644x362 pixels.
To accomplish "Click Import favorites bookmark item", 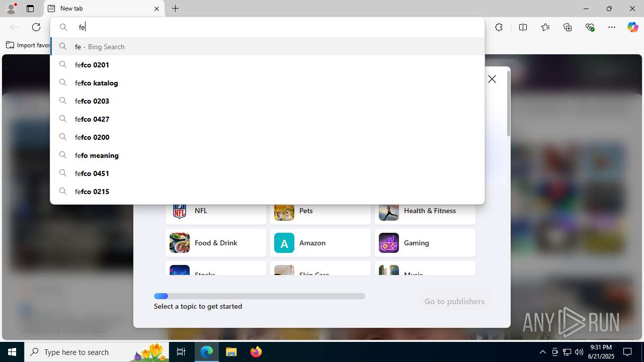I will click(28, 45).
